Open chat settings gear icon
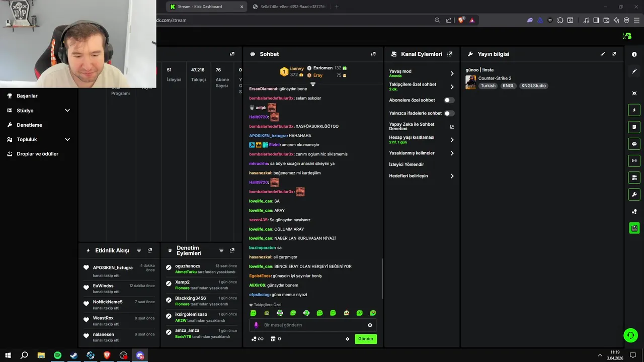This screenshot has width=644, height=362. coord(347,339)
